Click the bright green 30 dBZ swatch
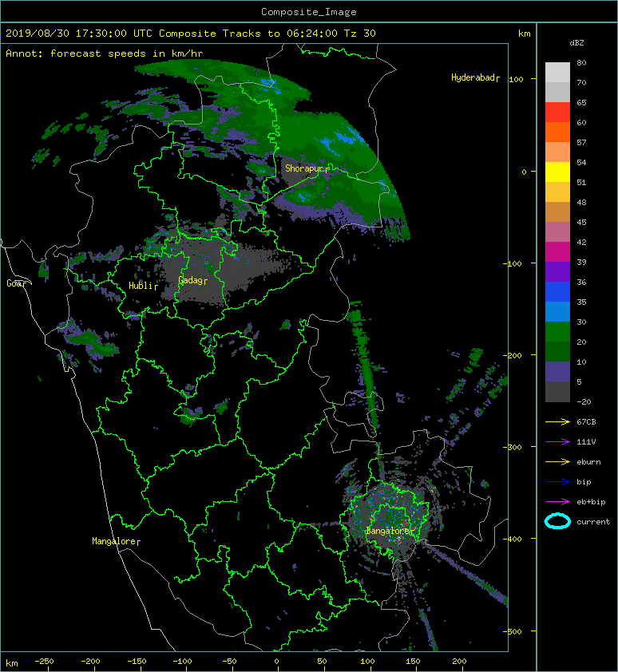 [x=557, y=332]
